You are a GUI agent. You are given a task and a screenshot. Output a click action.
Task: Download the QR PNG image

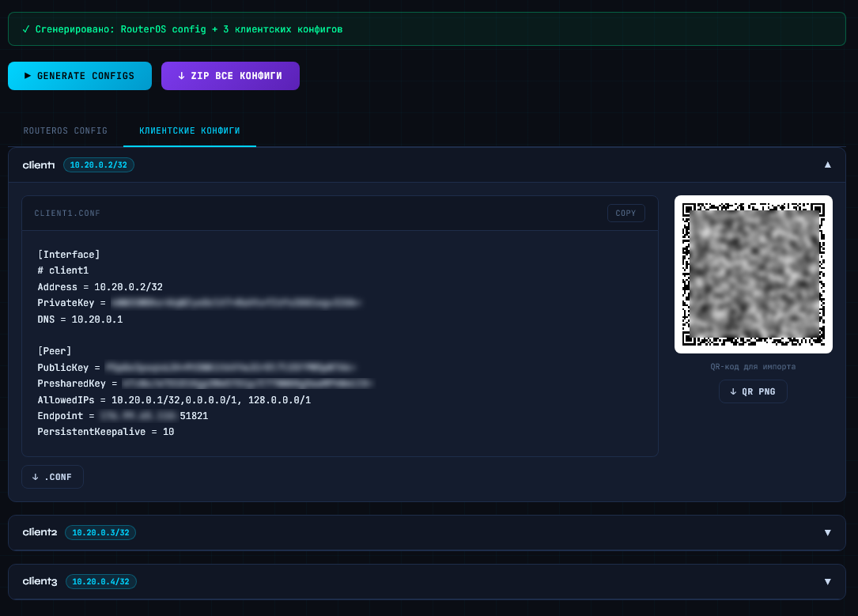pyautogui.click(x=753, y=391)
